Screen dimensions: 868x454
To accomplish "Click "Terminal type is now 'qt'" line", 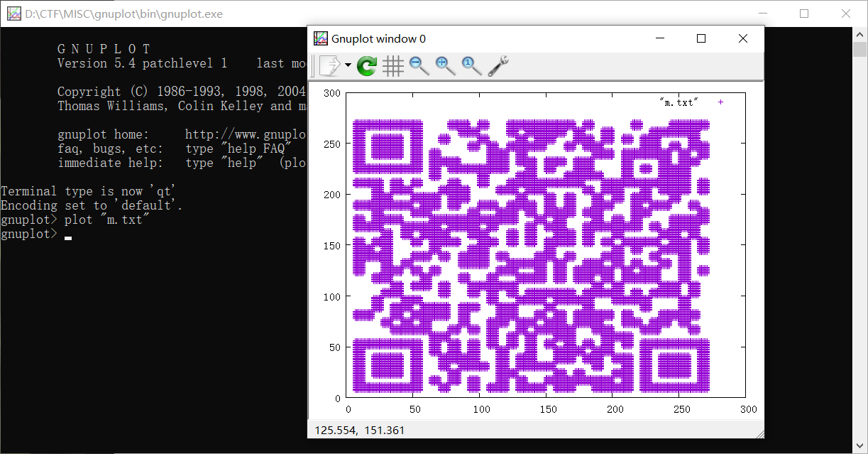I will tap(87, 191).
